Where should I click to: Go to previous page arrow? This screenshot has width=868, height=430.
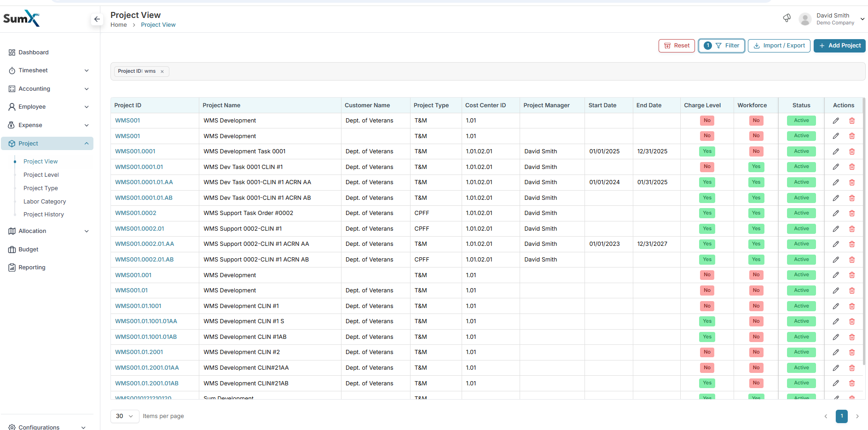click(x=826, y=416)
